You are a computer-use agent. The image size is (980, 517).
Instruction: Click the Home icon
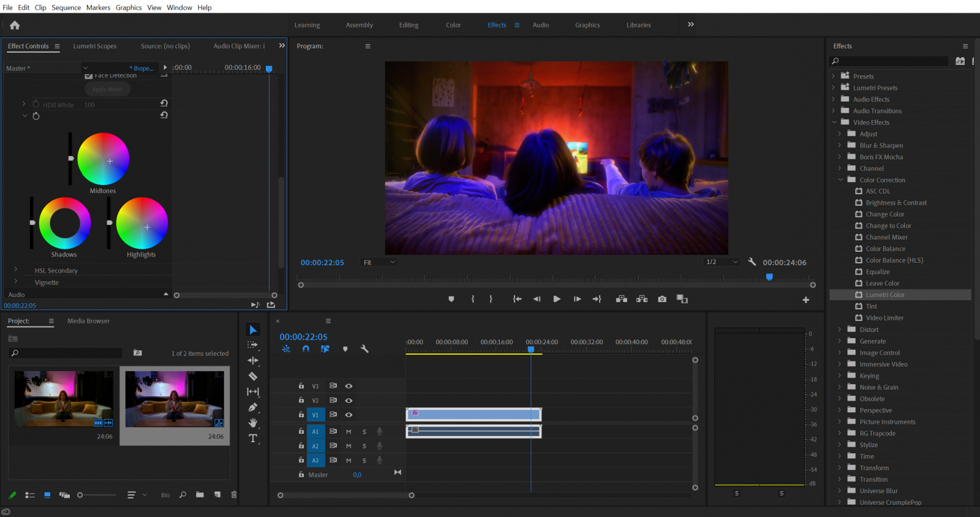(15, 25)
